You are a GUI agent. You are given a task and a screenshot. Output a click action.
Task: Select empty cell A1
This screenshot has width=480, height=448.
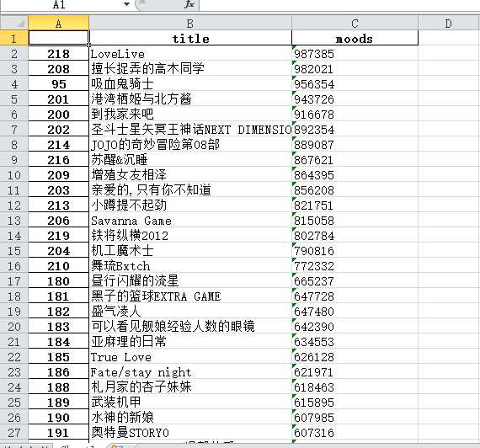[58, 38]
